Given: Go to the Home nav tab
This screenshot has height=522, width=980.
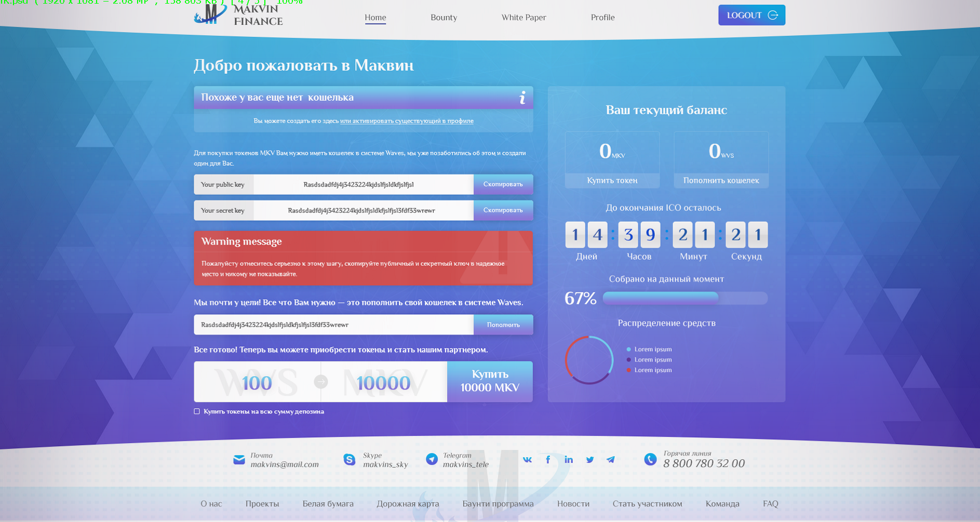Looking at the screenshot, I should (x=375, y=18).
